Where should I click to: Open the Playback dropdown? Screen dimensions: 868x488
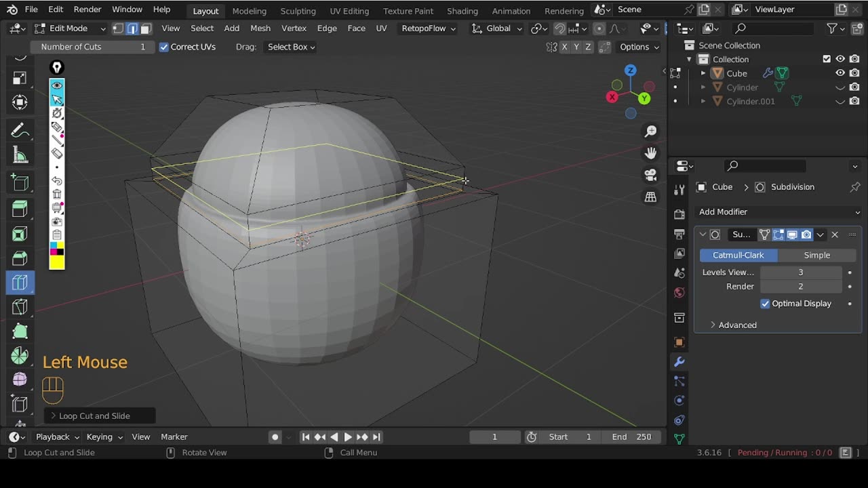(x=57, y=437)
